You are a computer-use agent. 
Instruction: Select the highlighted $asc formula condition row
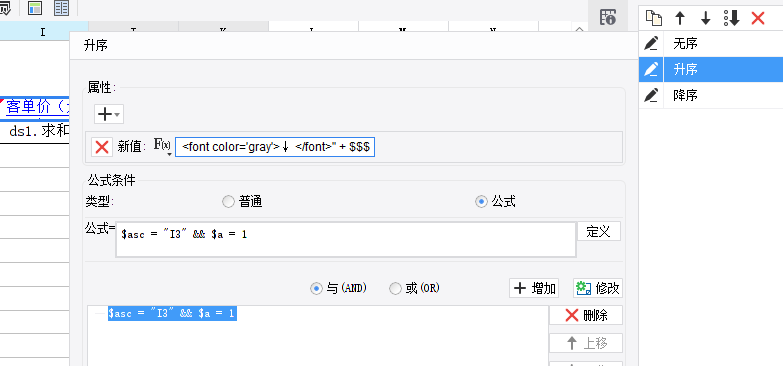[x=172, y=314]
